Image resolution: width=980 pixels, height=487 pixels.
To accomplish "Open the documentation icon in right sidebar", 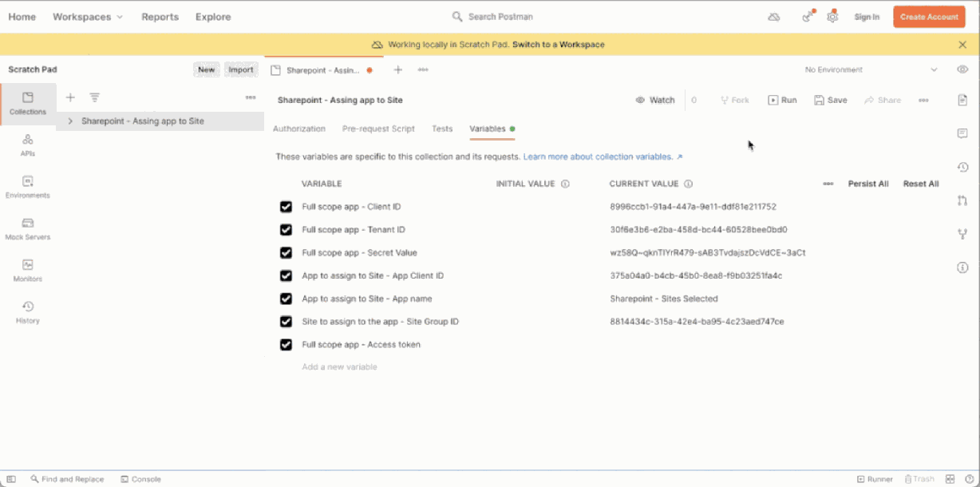I will tap(962, 100).
